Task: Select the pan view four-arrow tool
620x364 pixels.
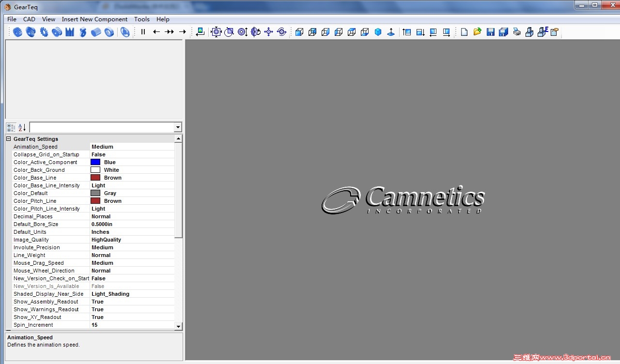Action: [x=269, y=32]
